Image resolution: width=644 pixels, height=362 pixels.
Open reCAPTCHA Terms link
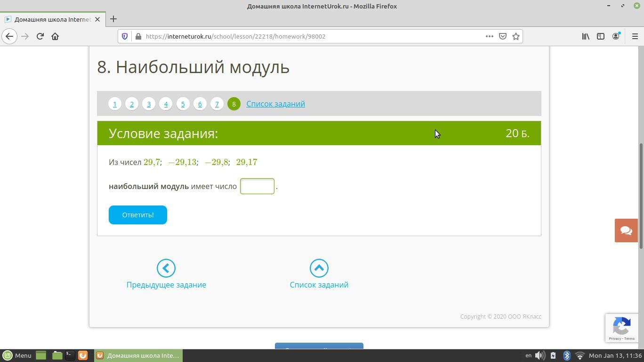point(629,339)
